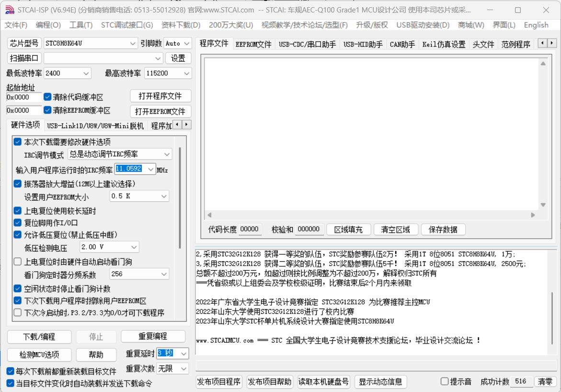Open the 文件(F) menu
Image resolution: width=561 pixels, height=392 pixels.
coord(16,25)
